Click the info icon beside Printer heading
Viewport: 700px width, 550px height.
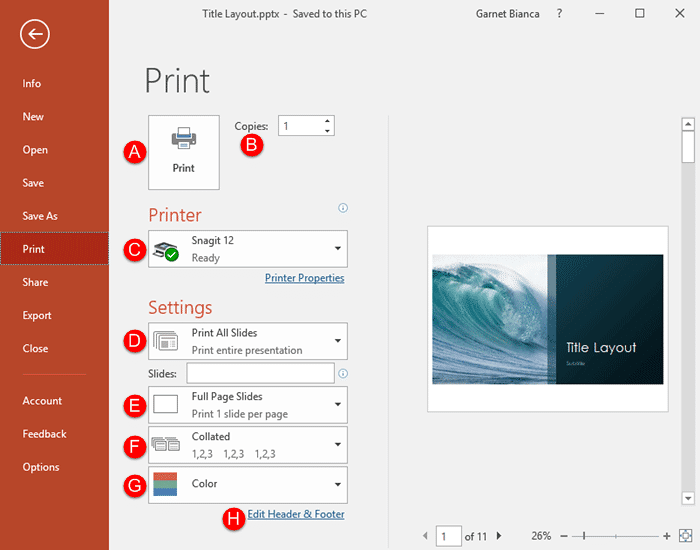click(x=343, y=208)
